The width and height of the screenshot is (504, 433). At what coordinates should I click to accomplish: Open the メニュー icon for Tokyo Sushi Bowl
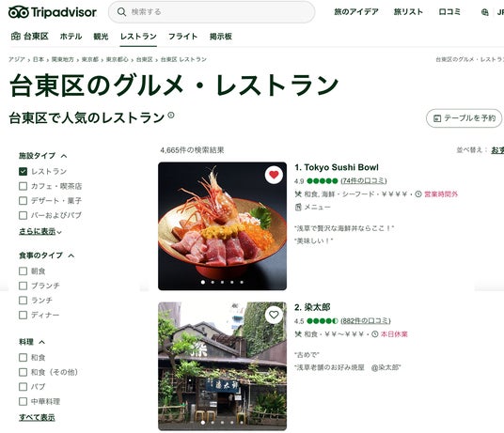click(298, 208)
